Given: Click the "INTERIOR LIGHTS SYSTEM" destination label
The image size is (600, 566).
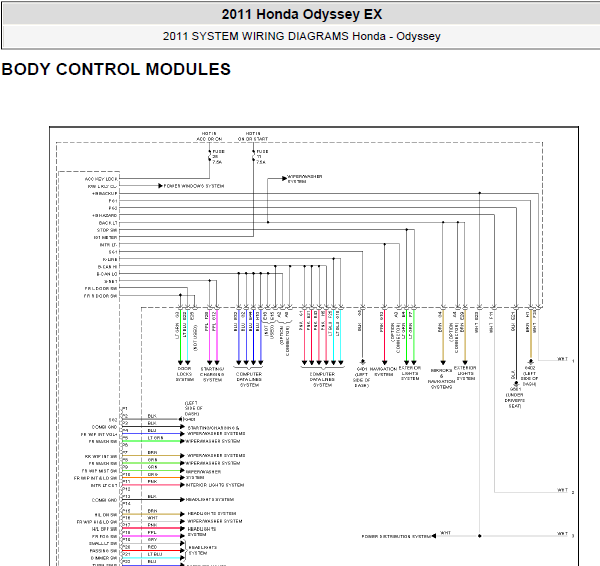Looking at the screenshot, I should point(215,485).
